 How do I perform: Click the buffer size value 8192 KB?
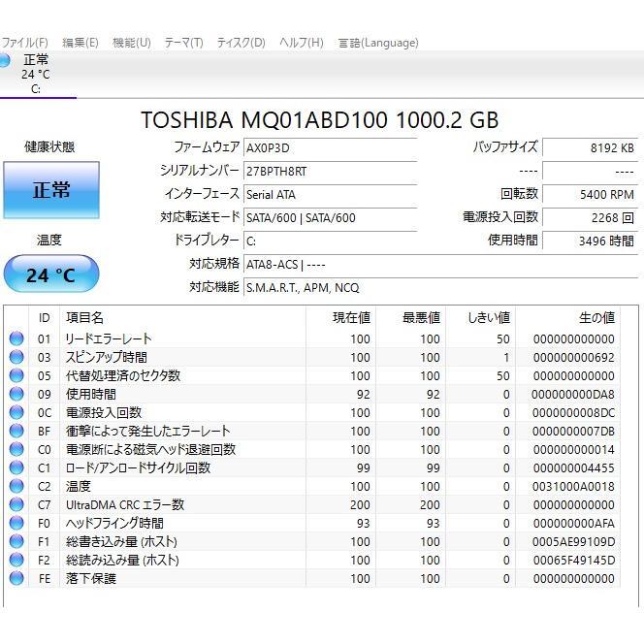pyautogui.click(x=591, y=147)
